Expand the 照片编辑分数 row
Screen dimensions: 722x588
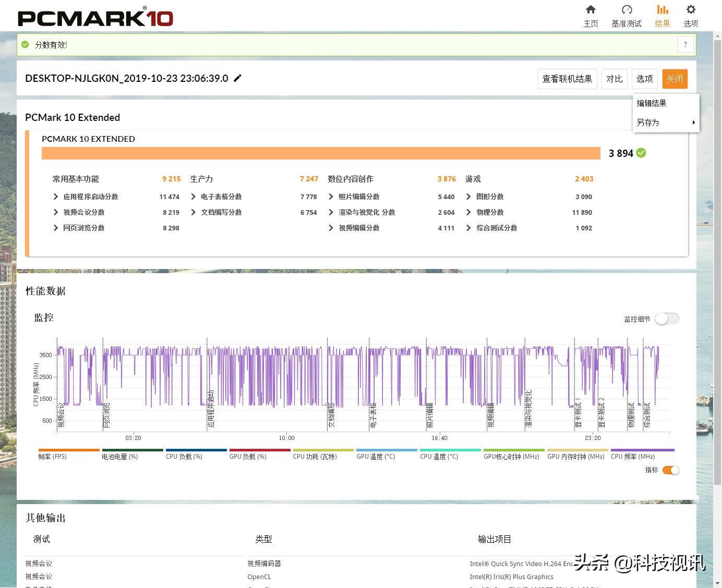331,197
